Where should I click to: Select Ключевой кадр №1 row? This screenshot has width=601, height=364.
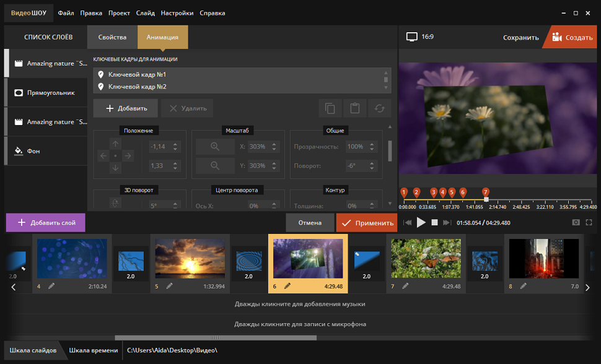[x=238, y=74]
